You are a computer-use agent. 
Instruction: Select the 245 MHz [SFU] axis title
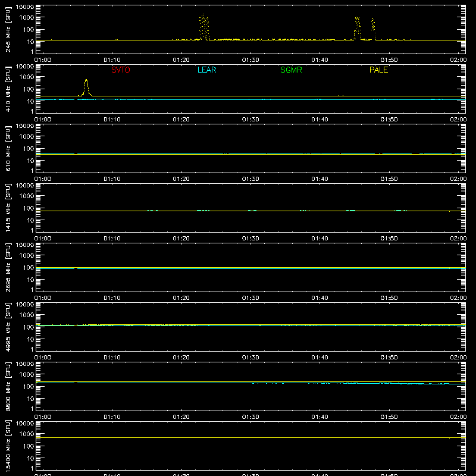[8, 29]
